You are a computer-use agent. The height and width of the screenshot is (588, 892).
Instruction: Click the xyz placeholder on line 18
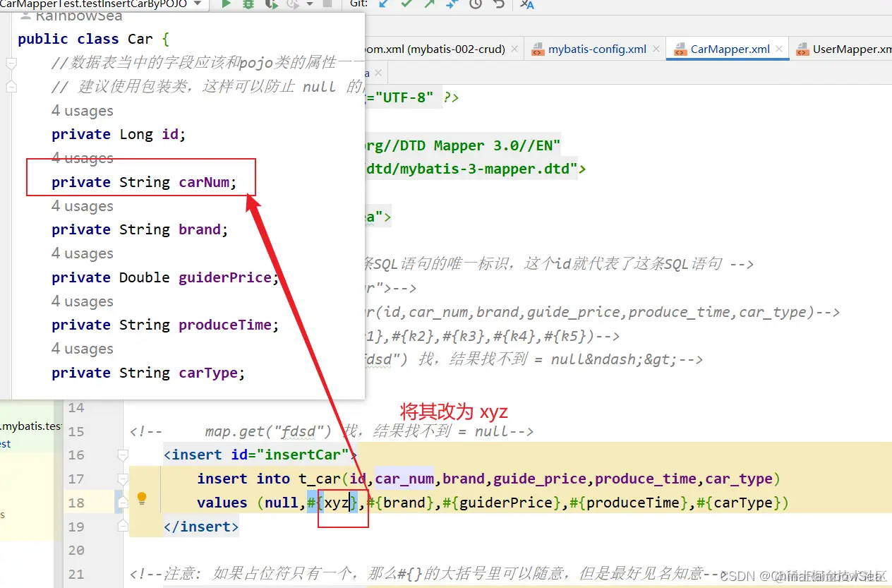pos(337,503)
